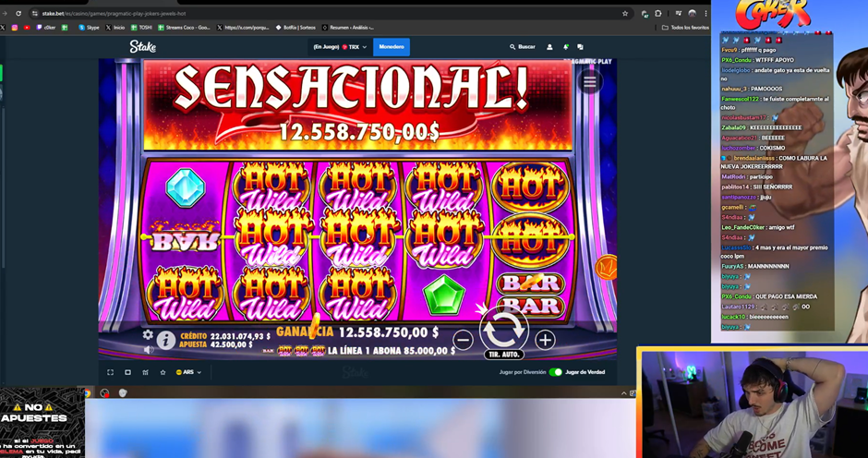Screen dimensions: 868x458
Task: Click Lucasss5lo chat message about mayor premio
Action: 775,252
